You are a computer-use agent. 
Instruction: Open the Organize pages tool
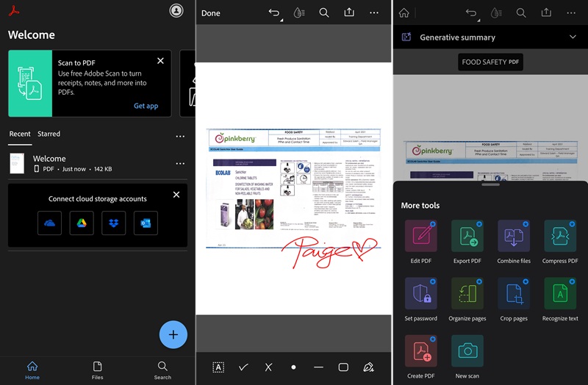click(x=467, y=300)
